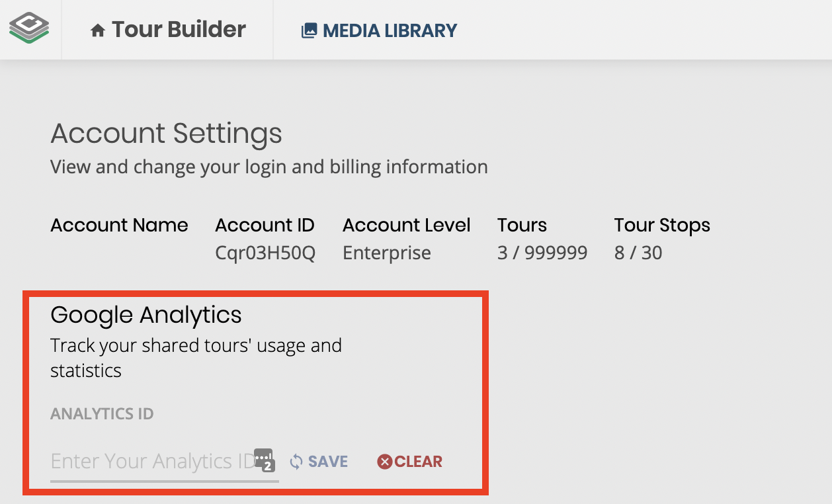Save the Analytics ID
Screen dimensions: 832x504
319,462
